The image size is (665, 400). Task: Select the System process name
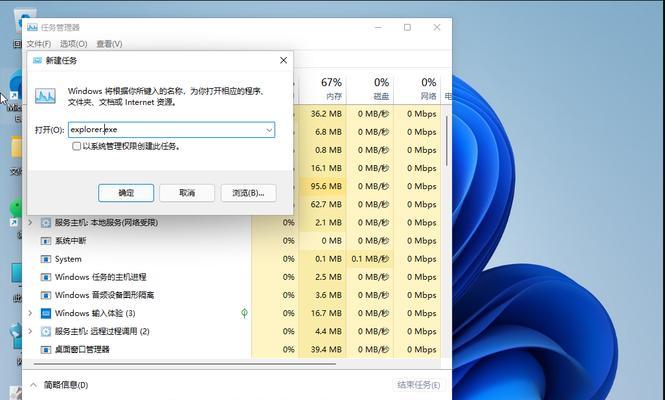(x=68, y=259)
